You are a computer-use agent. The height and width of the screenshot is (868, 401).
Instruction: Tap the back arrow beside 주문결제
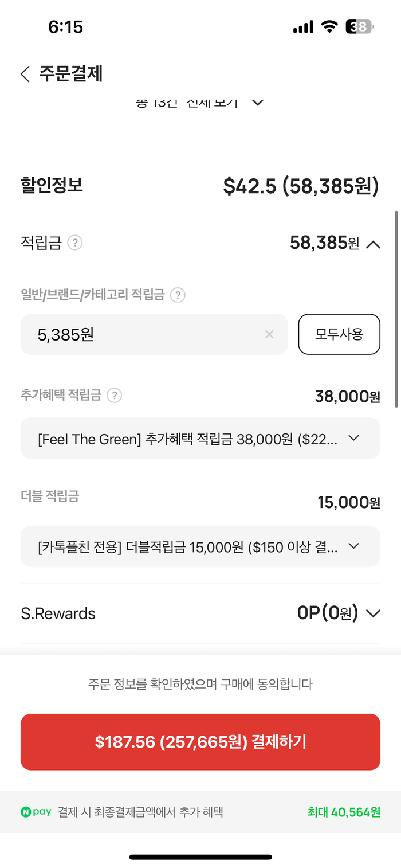click(25, 74)
